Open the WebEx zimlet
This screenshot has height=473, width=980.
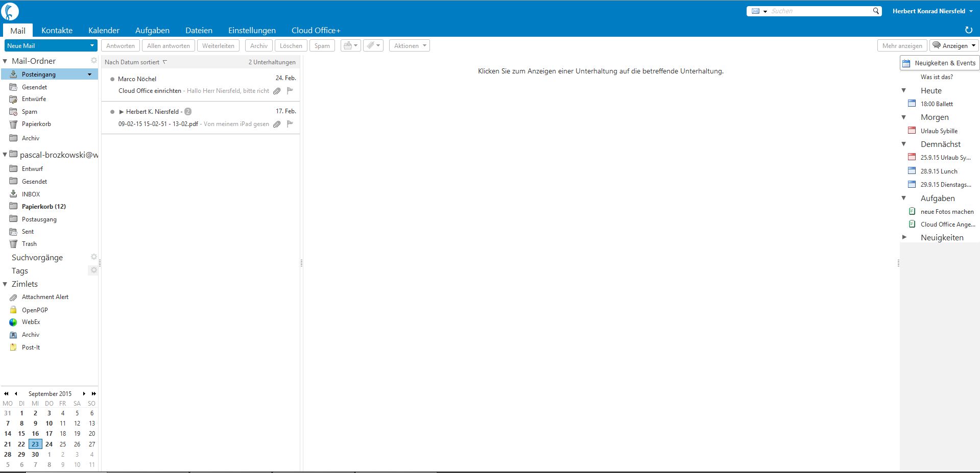click(31, 322)
